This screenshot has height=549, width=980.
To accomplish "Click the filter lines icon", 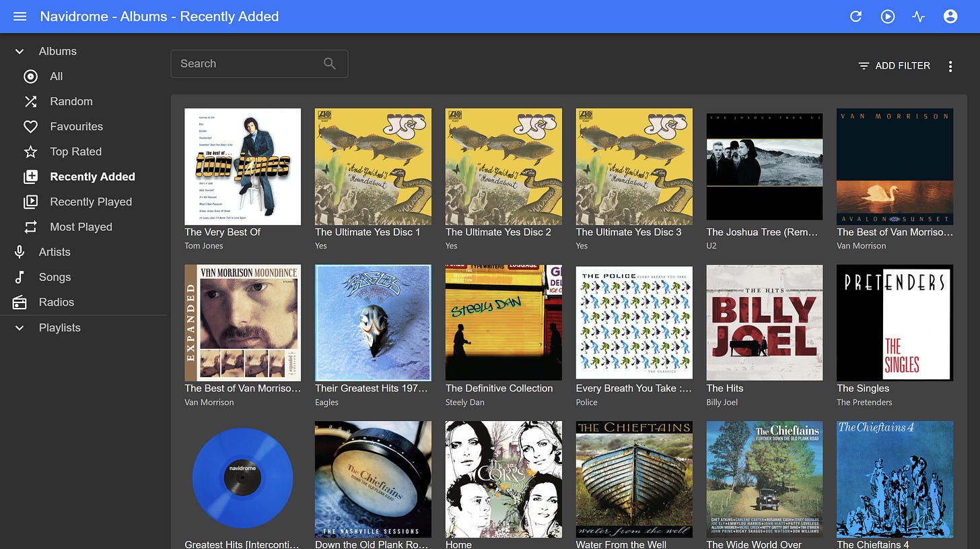I will pos(864,66).
